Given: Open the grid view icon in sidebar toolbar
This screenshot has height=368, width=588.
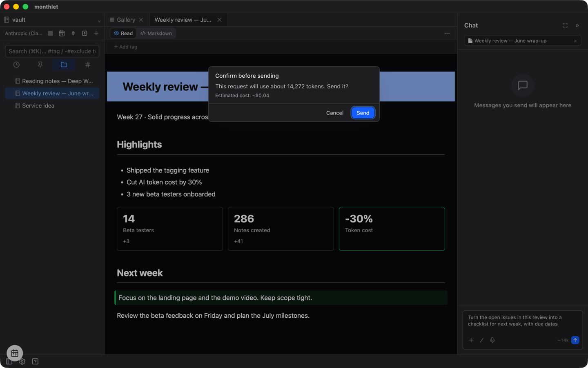Looking at the screenshot, I should pyautogui.click(x=50, y=34).
